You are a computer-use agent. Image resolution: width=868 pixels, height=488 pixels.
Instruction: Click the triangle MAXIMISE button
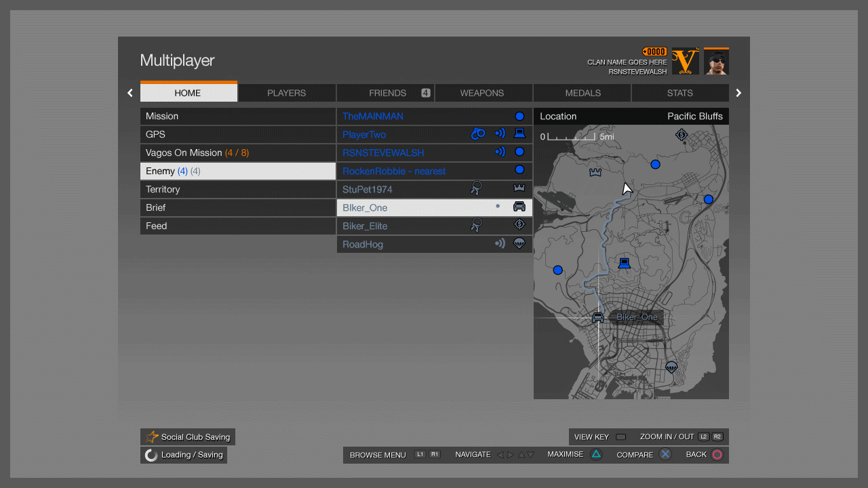tap(596, 454)
